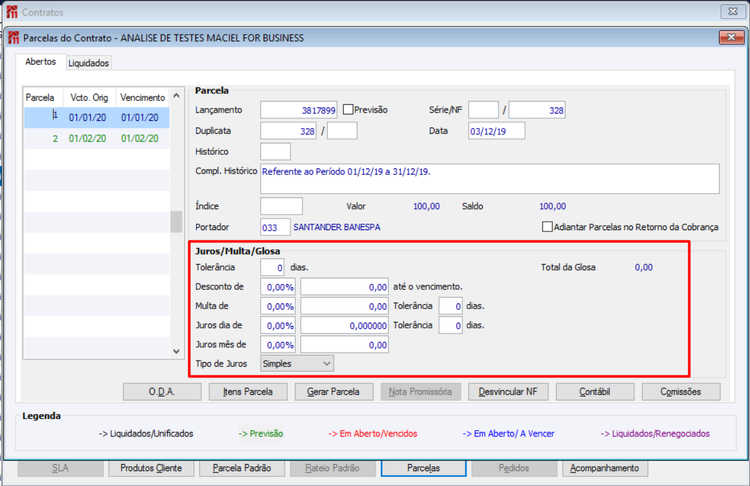Image resolution: width=750 pixels, height=486 pixels.
Task: Click the Portador code field 033
Action: pyautogui.click(x=275, y=227)
